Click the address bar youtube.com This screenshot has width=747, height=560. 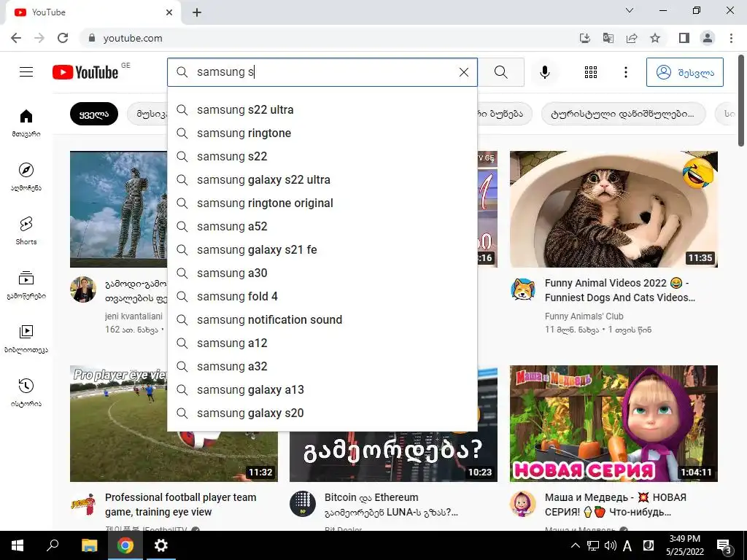pyautogui.click(x=133, y=38)
